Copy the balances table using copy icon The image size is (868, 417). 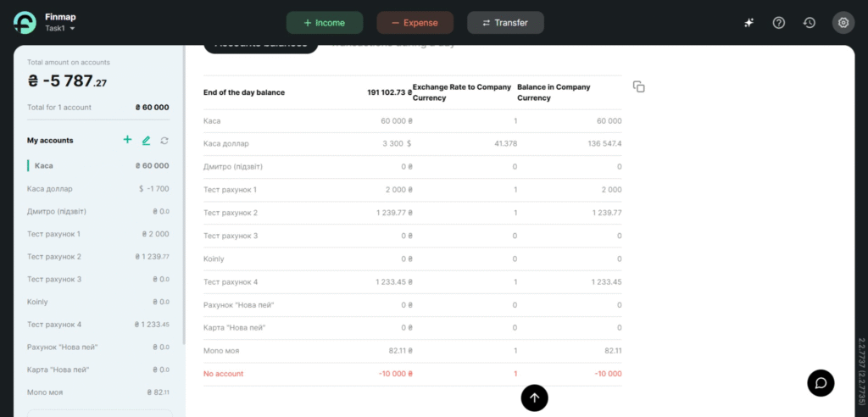[x=639, y=87]
